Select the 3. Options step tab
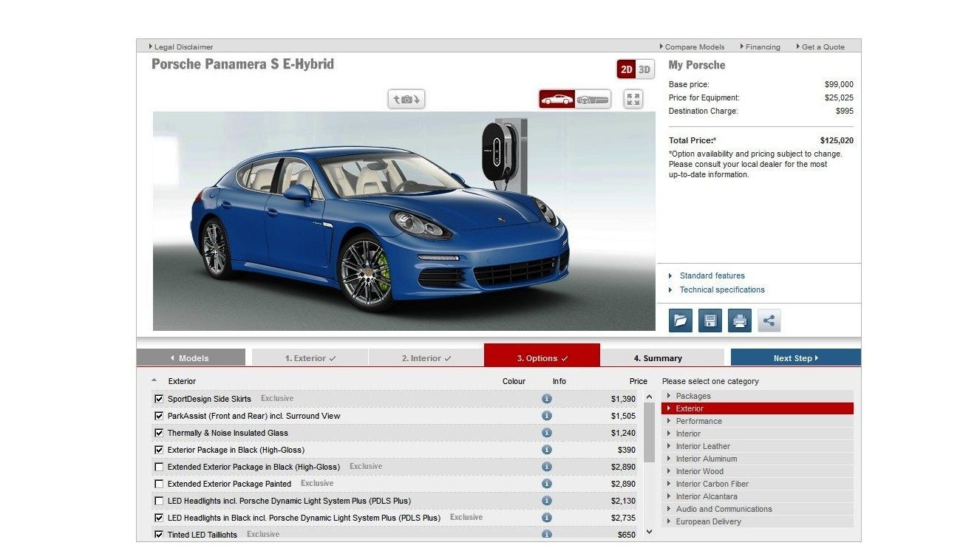 (542, 355)
